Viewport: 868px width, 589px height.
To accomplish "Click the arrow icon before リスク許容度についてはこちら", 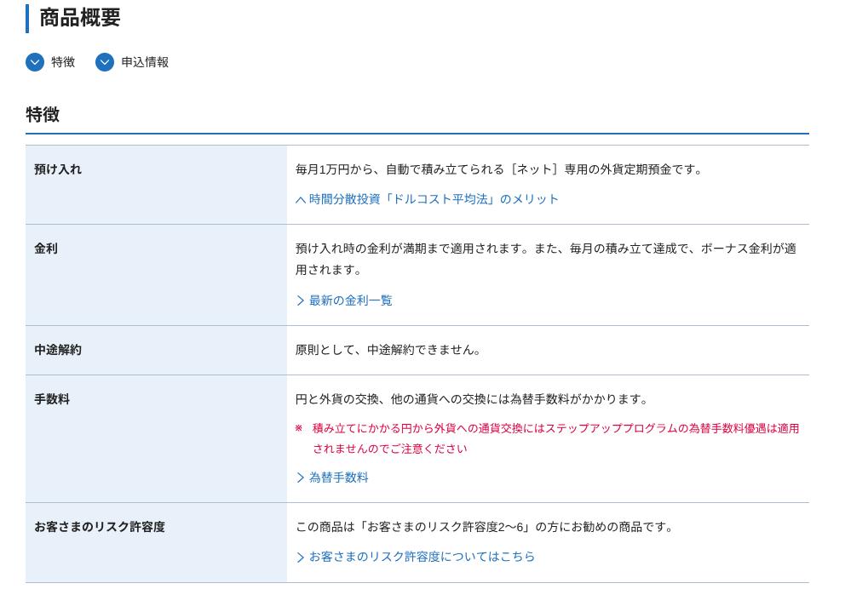I will click(301, 558).
